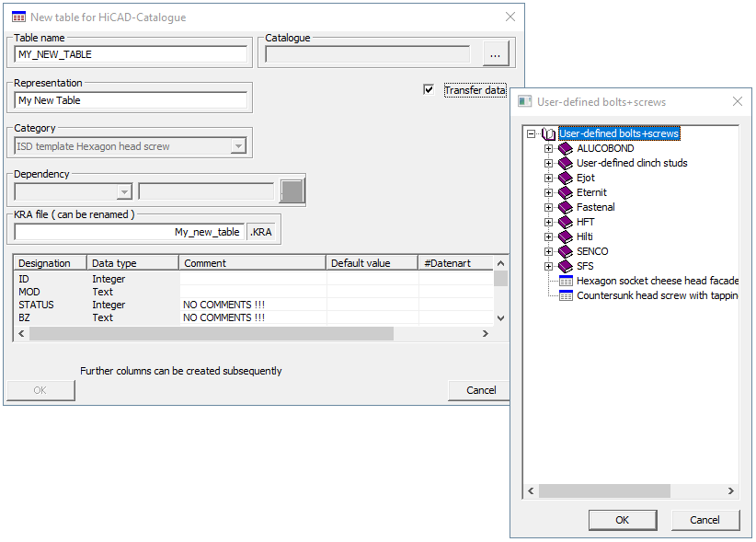Click the Ejot book icon
This screenshot has height=542, width=756.
pyautogui.click(x=565, y=178)
